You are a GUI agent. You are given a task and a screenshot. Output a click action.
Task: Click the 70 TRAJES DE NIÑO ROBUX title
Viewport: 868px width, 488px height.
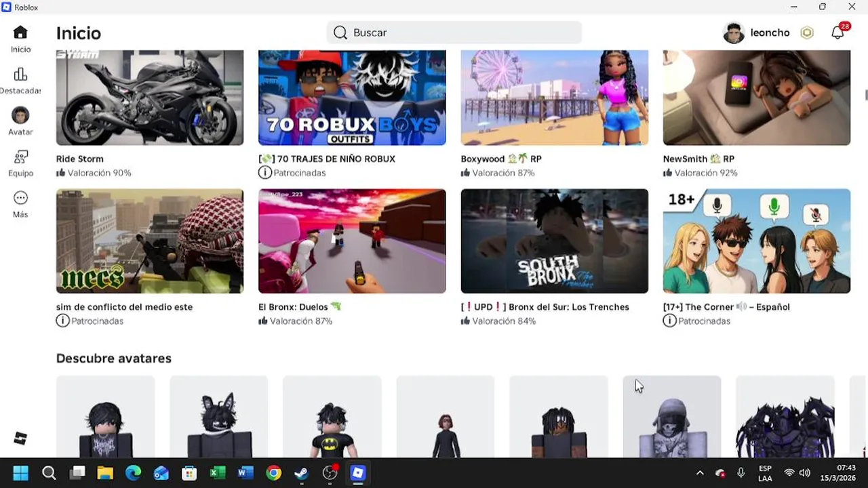point(327,159)
